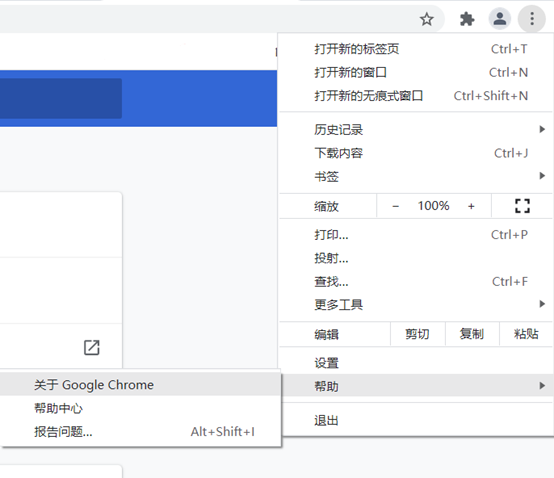554x478 pixels.
Task: Expand the 书签 submenu
Action: 415,176
